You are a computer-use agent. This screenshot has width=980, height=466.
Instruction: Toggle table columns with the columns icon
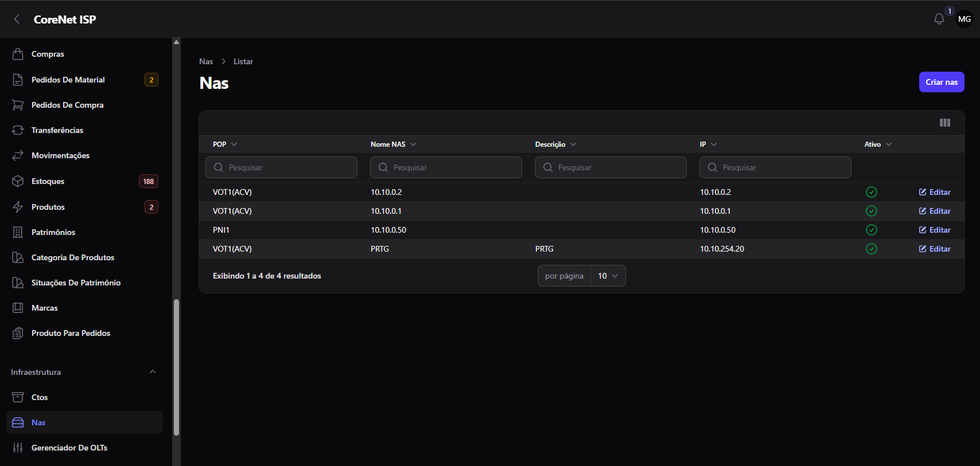pyautogui.click(x=945, y=123)
